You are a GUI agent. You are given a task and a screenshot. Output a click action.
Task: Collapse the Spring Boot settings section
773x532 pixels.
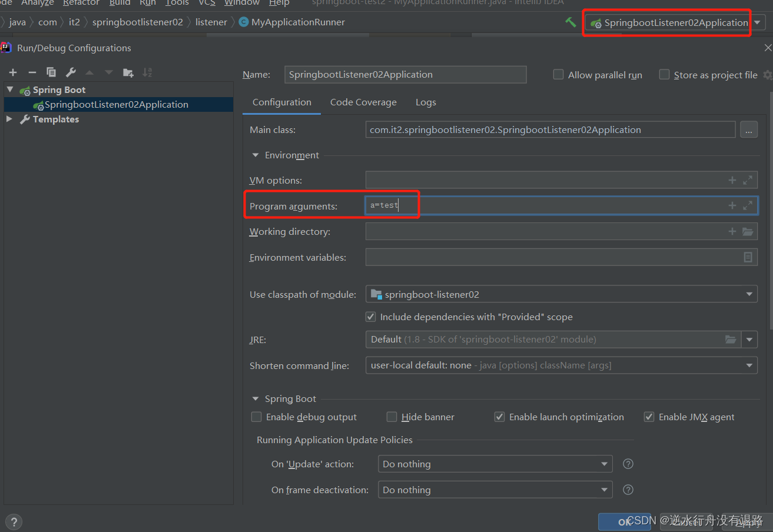point(256,399)
